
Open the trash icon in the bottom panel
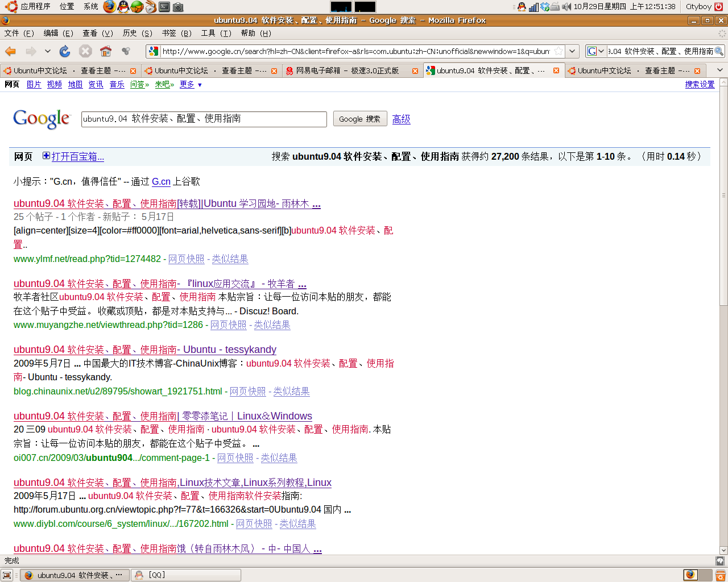pos(720,575)
